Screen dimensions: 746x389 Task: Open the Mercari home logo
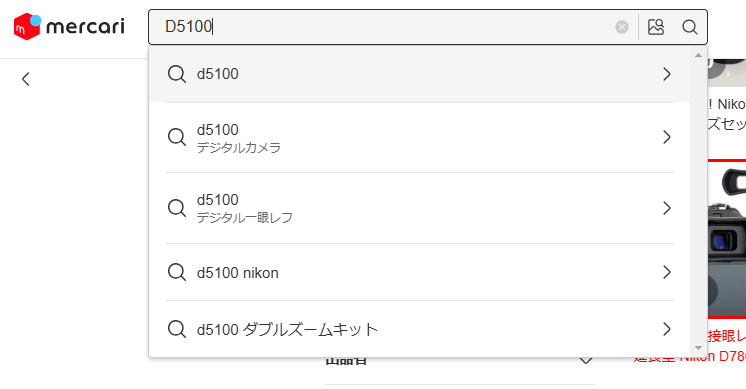click(x=69, y=27)
